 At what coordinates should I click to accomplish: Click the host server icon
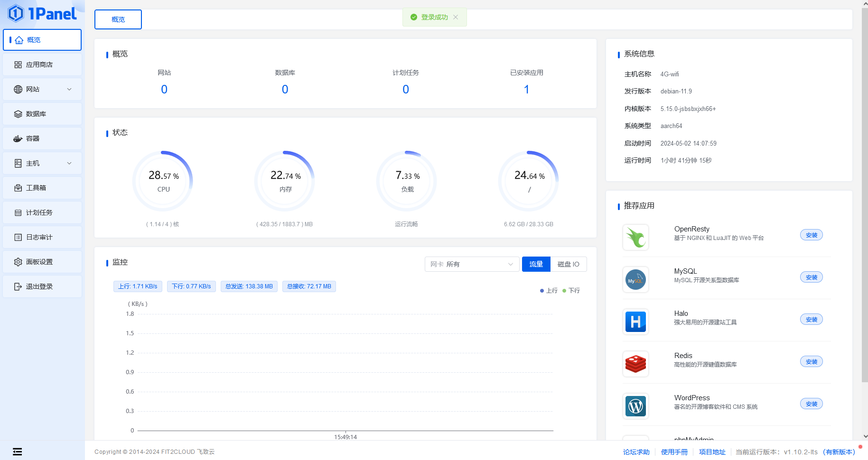pos(18,164)
